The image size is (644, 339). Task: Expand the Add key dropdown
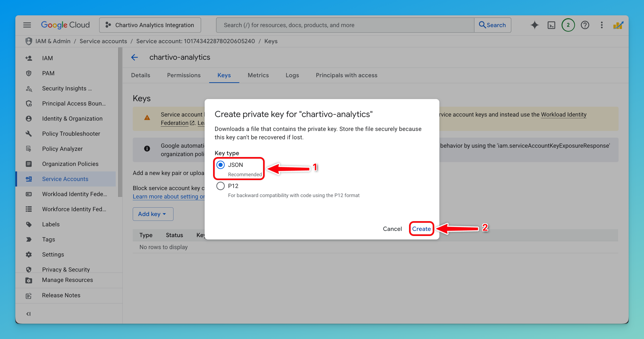[153, 214]
